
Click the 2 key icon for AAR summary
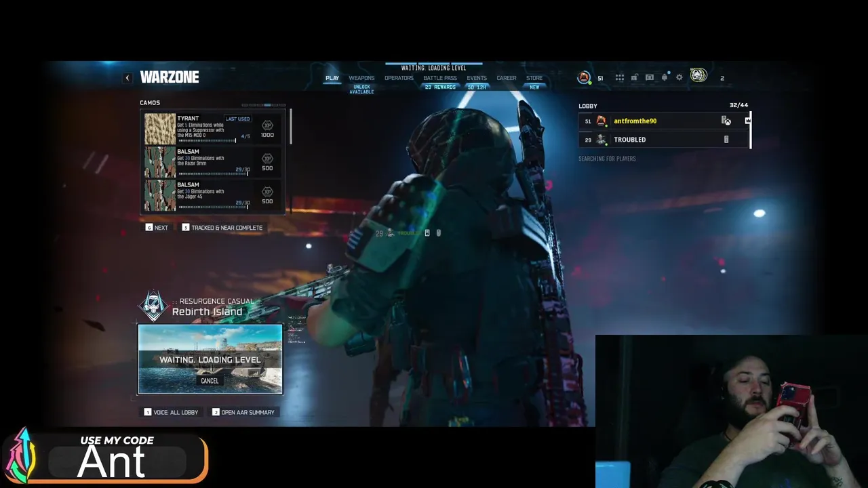click(x=216, y=412)
